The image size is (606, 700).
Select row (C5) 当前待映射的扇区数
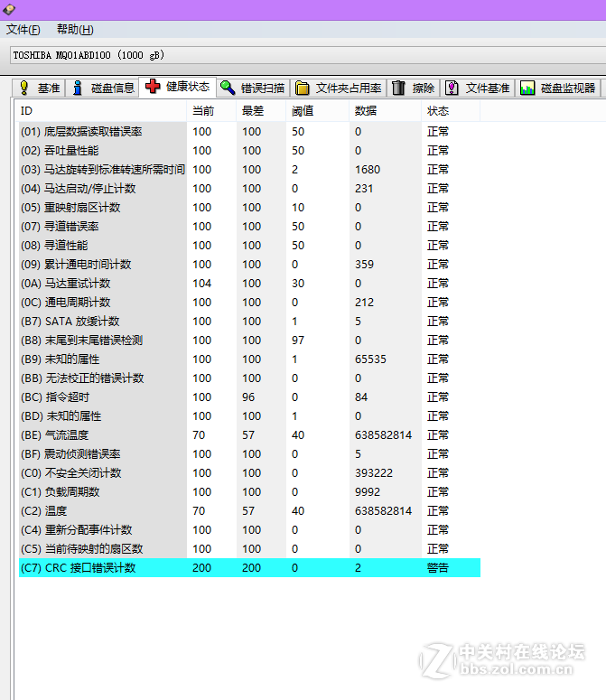pos(249,549)
